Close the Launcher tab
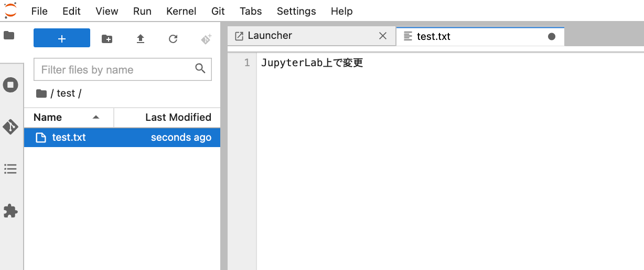Image resolution: width=644 pixels, height=270 pixels. coord(383,36)
